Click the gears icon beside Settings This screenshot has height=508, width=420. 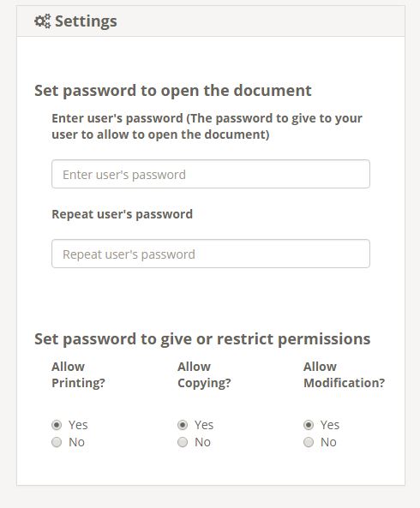(43, 21)
